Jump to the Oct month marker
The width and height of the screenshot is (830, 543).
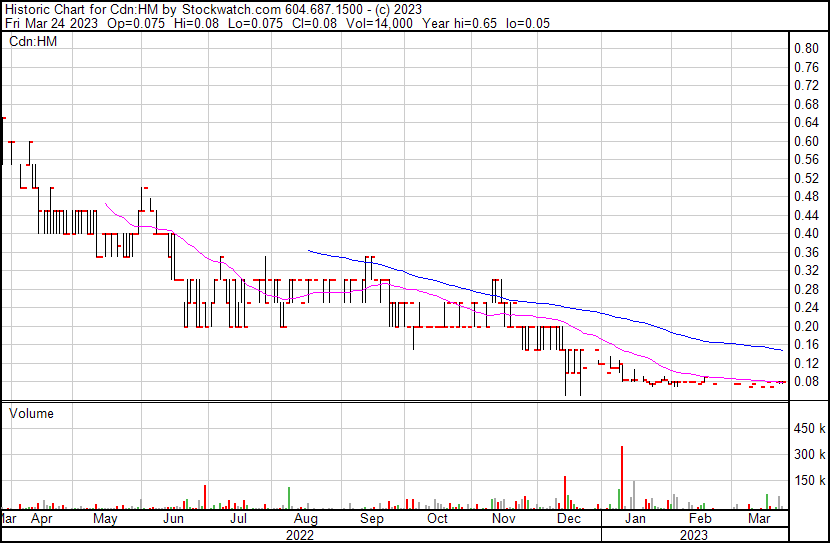[x=437, y=520]
